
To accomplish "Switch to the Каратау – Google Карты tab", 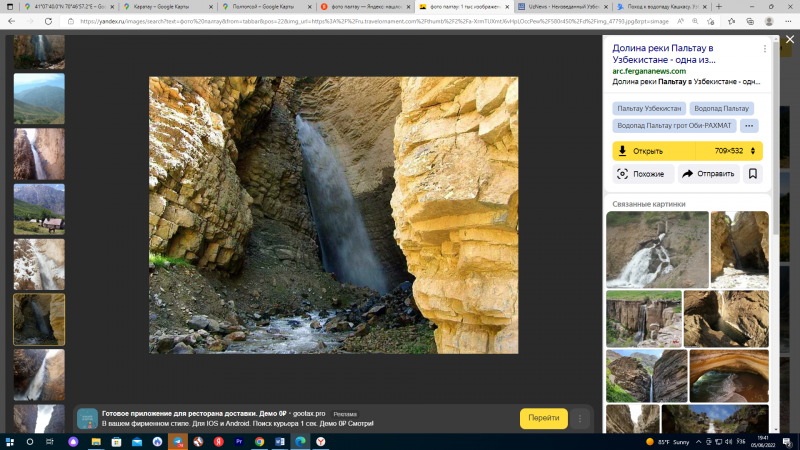I will (x=168, y=7).
